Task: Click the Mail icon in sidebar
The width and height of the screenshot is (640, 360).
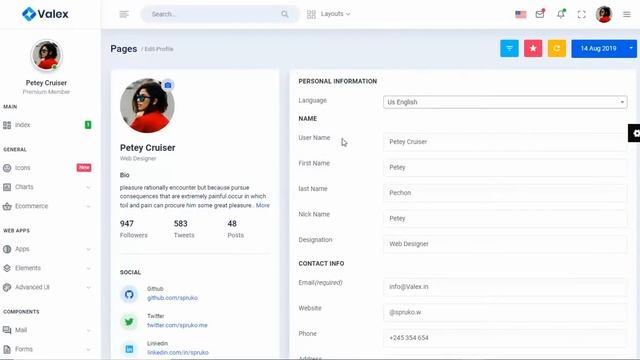Action: 7,330
